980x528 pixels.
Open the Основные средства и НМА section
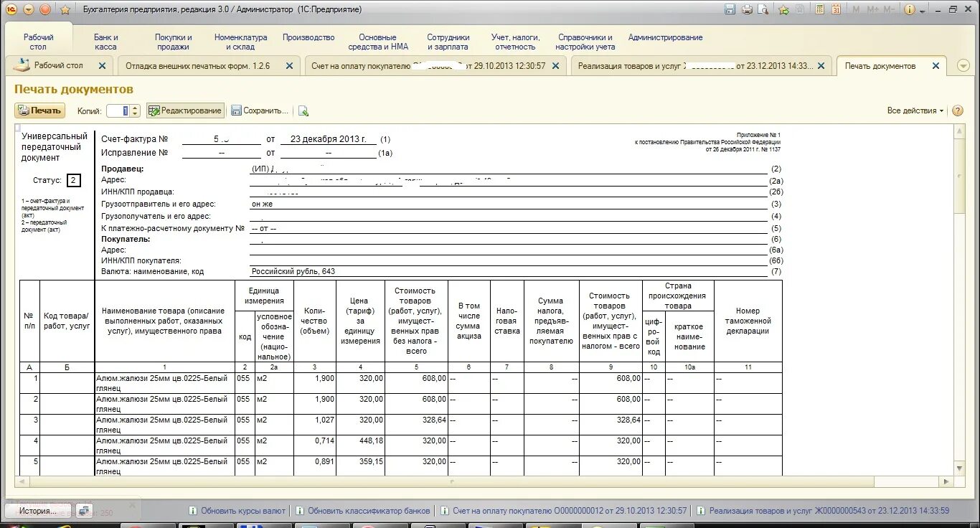tap(378, 42)
